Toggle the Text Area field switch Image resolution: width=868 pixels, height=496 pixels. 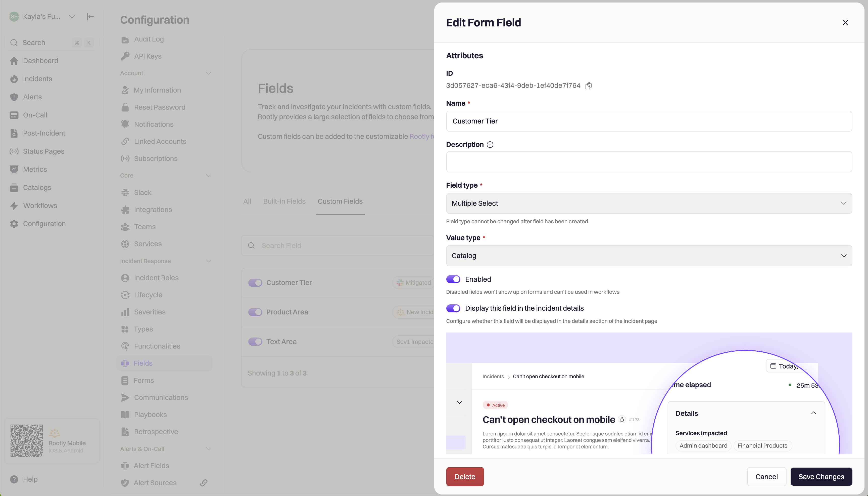[x=255, y=342]
